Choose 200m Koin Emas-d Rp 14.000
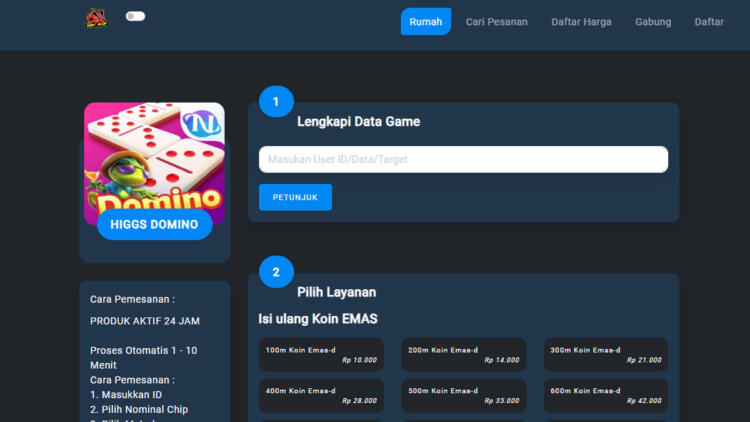The height and width of the screenshot is (422, 750). pyautogui.click(x=463, y=355)
